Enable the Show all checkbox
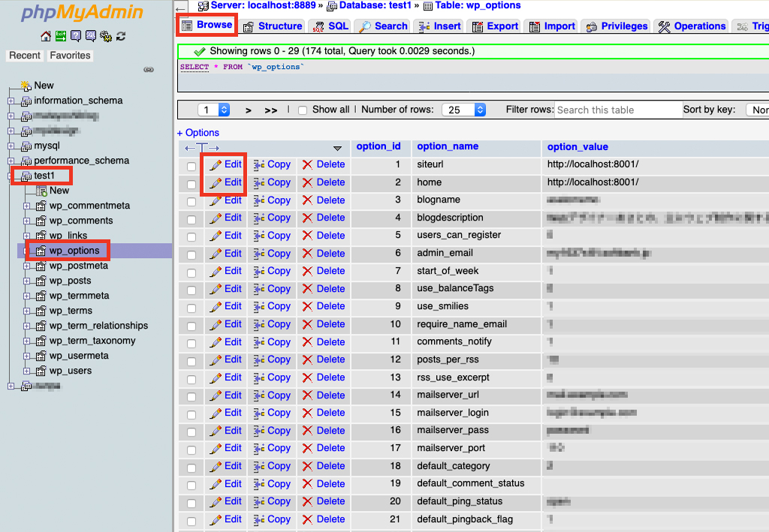This screenshot has height=532, width=769. pyautogui.click(x=303, y=110)
